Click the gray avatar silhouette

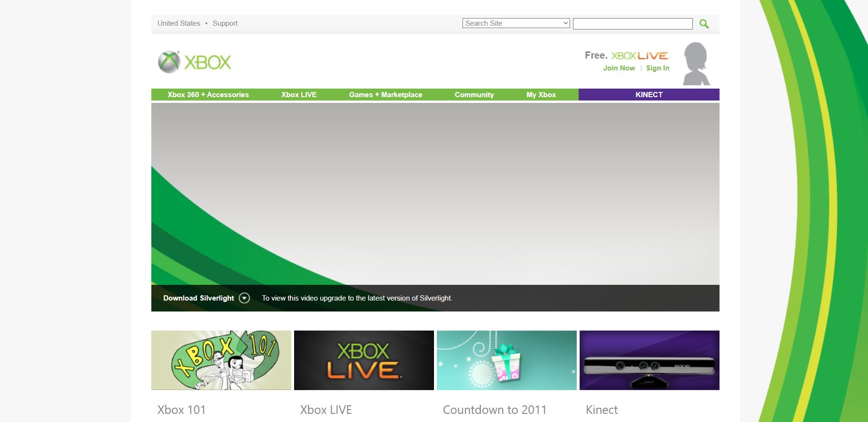[x=696, y=64]
